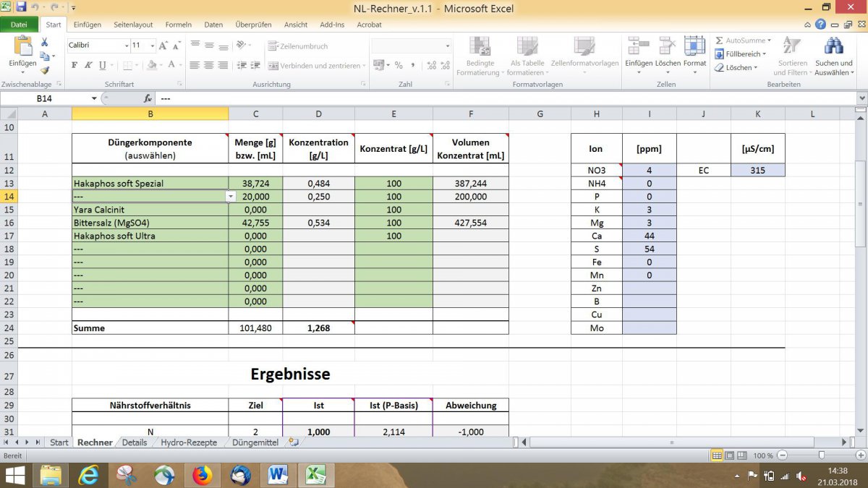This screenshot has width=868, height=488.
Task: Open the font name Calibri dropdown
Action: coord(125,46)
